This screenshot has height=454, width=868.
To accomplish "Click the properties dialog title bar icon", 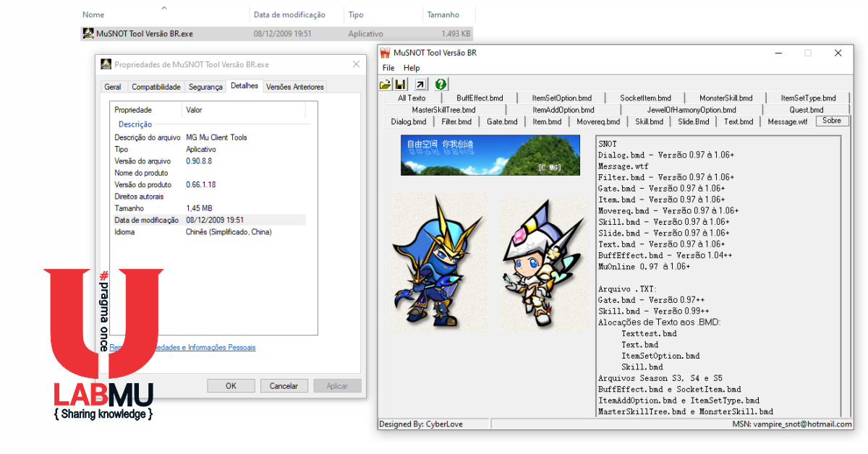I will click(x=106, y=64).
